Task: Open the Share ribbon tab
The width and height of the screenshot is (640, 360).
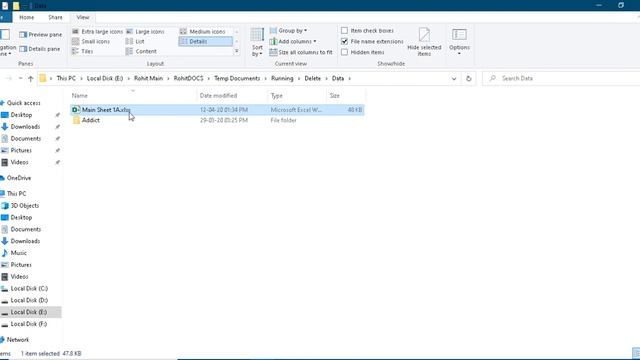Action: 55,17
